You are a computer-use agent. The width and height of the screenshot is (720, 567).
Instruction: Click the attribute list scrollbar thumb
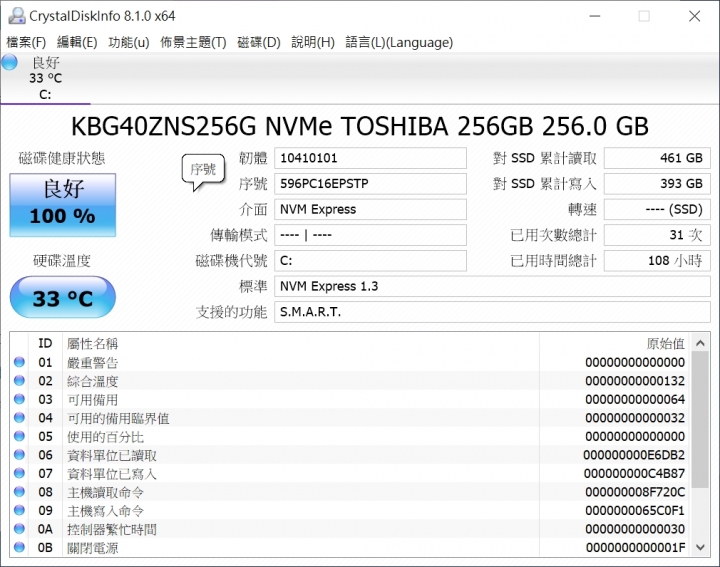click(x=700, y=420)
